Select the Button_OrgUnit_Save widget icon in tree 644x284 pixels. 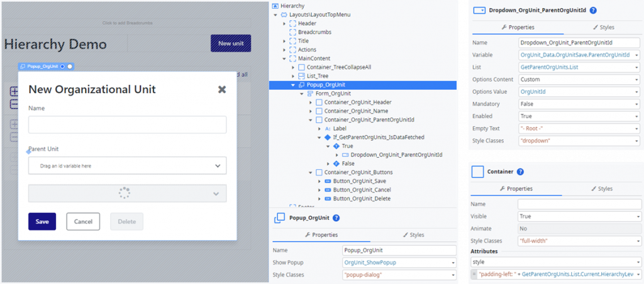pyautogui.click(x=326, y=181)
